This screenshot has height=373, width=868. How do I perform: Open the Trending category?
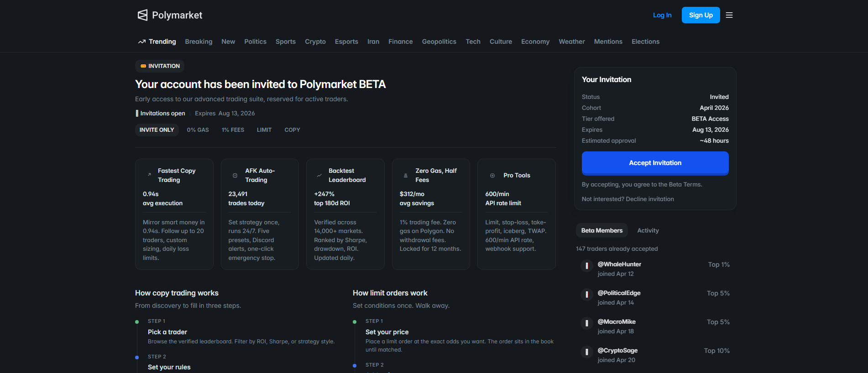click(157, 41)
